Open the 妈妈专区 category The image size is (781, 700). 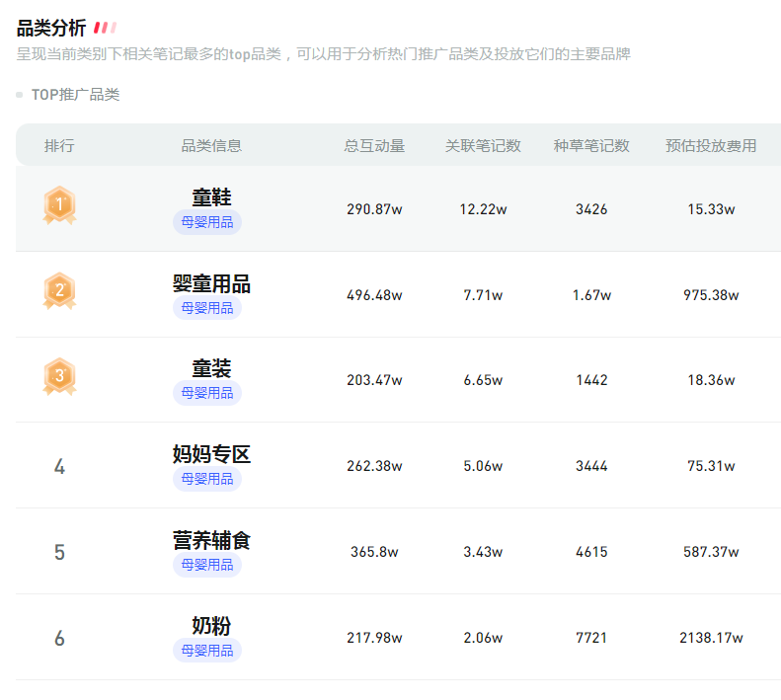[x=211, y=454]
